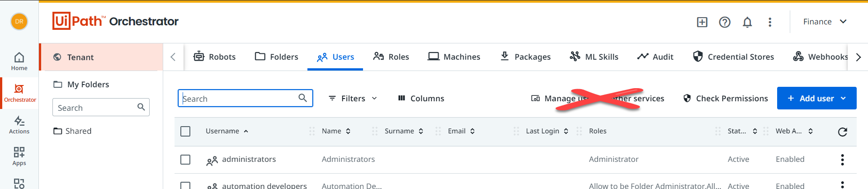The height and width of the screenshot is (189, 868).
Task: Open row actions for administrators
Action: pos(842,160)
